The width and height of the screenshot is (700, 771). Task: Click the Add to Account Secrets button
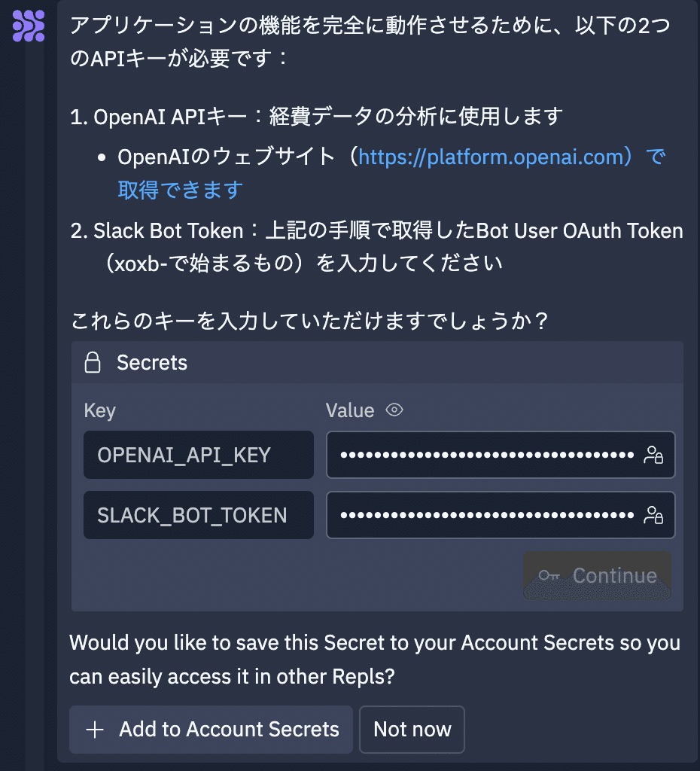211,730
